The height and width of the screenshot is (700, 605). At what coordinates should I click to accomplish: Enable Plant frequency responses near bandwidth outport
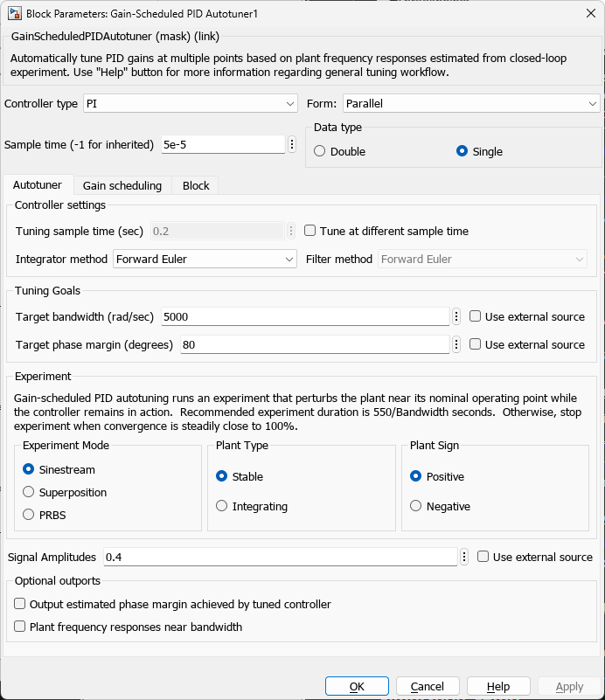(x=19, y=627)
